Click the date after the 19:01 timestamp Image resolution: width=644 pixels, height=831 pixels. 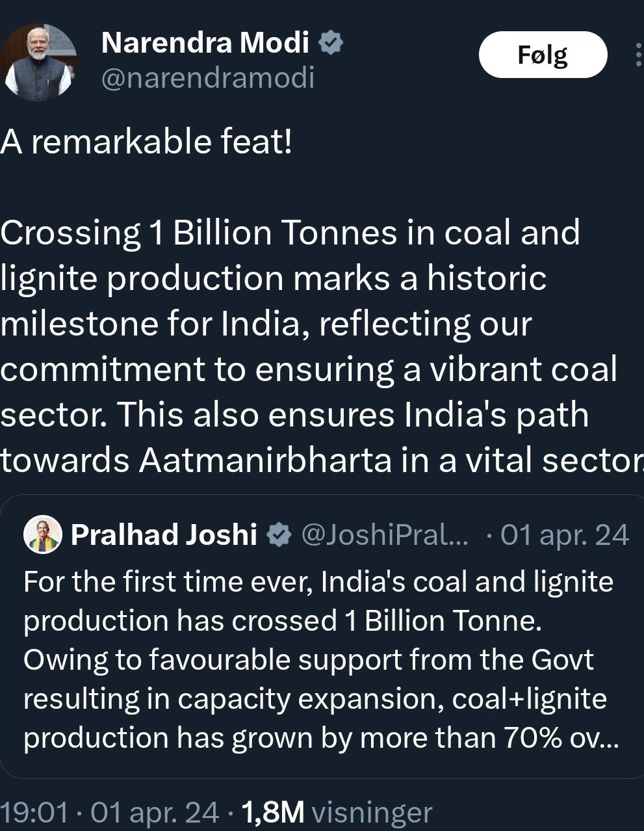pyautogui.click(x=155, y=811)
